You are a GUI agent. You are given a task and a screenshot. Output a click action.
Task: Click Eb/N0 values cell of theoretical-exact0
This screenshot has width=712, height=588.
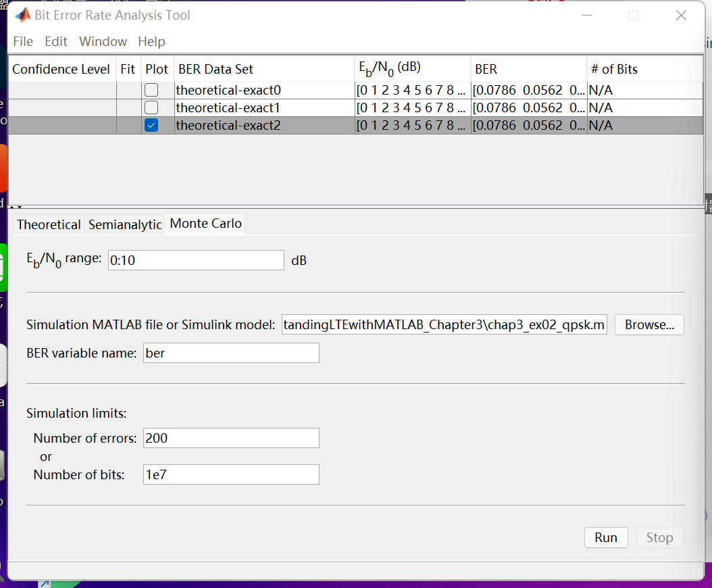[x=412, y=90]
